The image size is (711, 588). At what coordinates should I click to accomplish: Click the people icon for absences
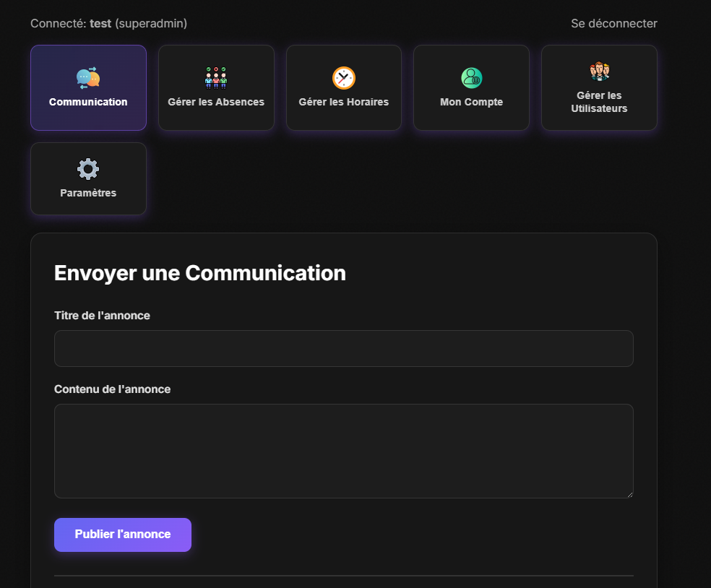pos(216,77)
